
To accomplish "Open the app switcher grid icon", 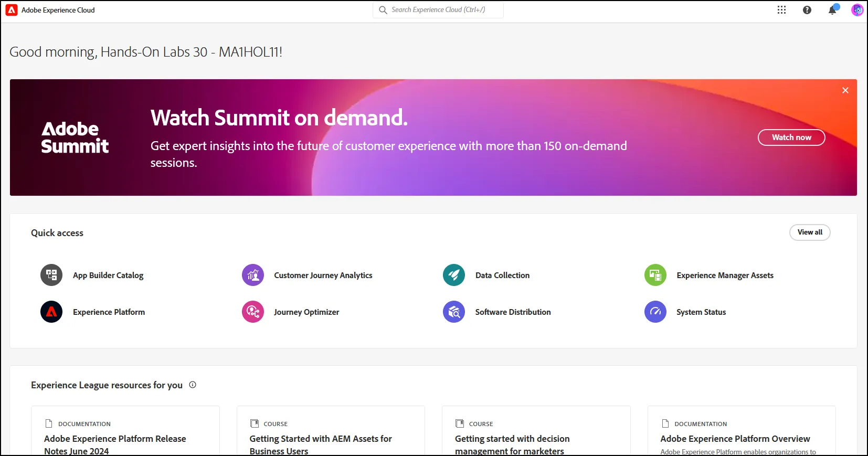I will (781, 10).
